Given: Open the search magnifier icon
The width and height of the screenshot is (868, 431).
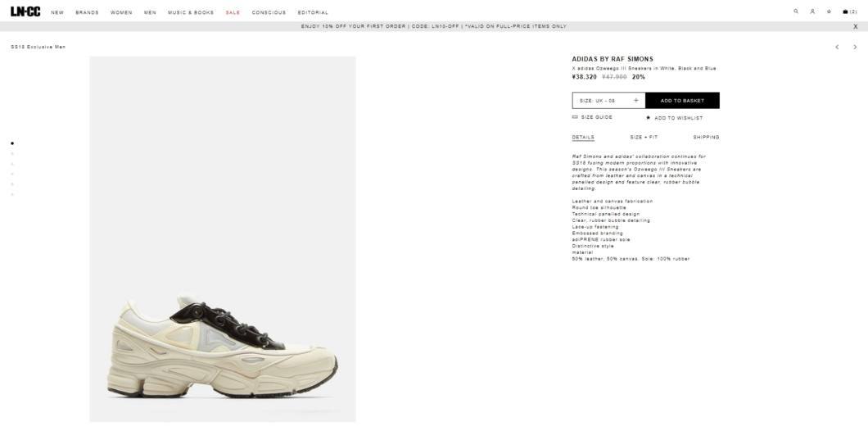Looking at the screenshot, I should (x=796, y=11).
